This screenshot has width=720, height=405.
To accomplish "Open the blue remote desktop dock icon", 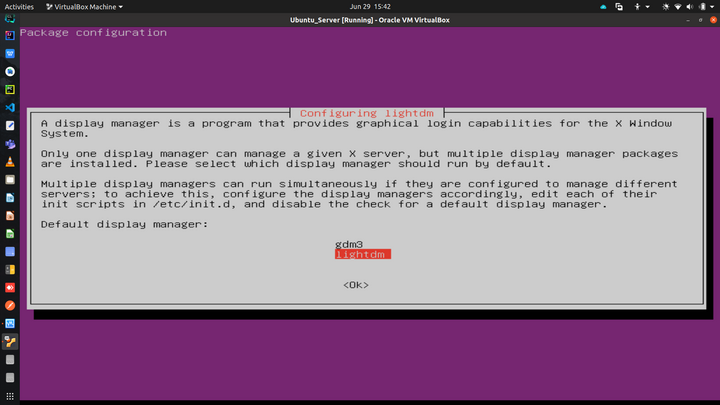I will pos(10,324).
